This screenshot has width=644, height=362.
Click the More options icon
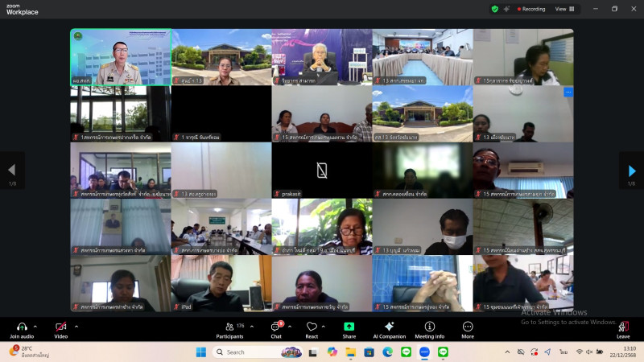click(468, 327)
